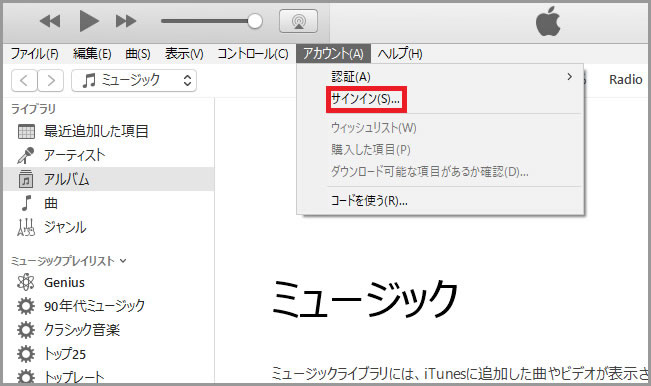This screenshot has height=386, width=651.
Task: Select コードを使う(R)... menu item
Action: (441, 201)
